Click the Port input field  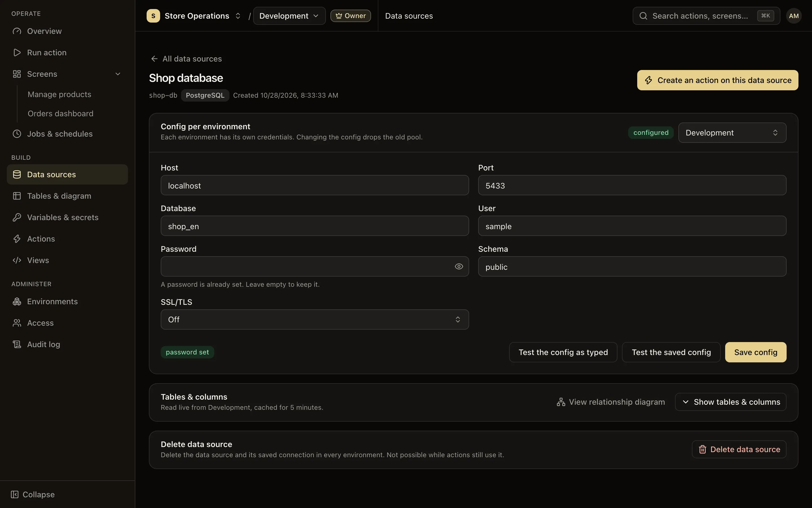click(632, 185)
